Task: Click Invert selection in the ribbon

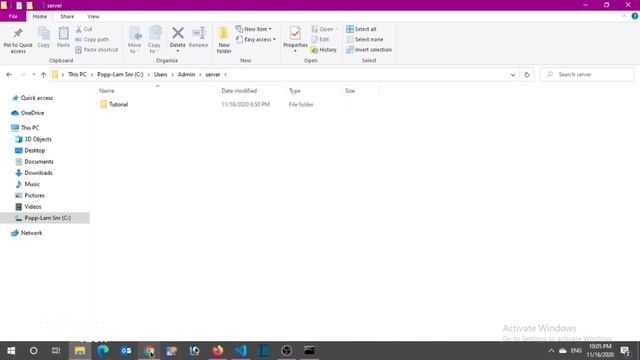Action: (x=369, y=49)
